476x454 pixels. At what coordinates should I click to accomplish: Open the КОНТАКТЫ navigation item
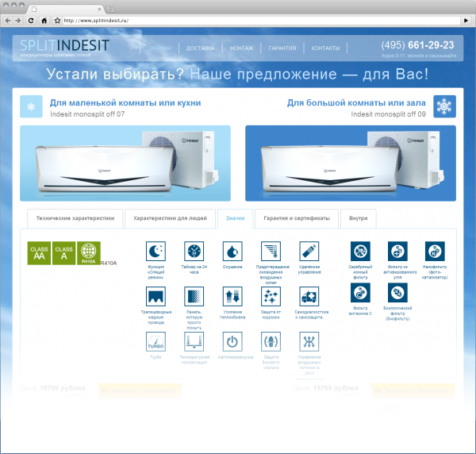point(325,48)
